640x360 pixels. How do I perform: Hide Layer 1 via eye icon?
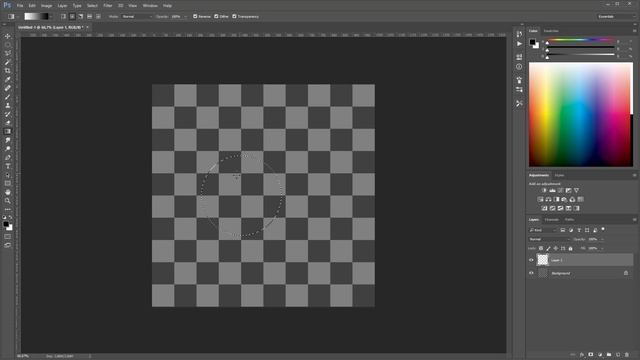531,260
